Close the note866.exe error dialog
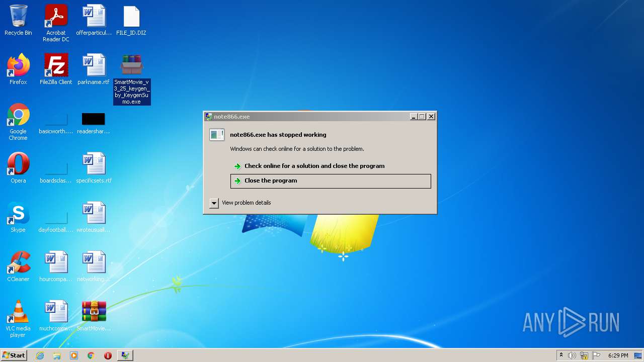 [431, 117]
